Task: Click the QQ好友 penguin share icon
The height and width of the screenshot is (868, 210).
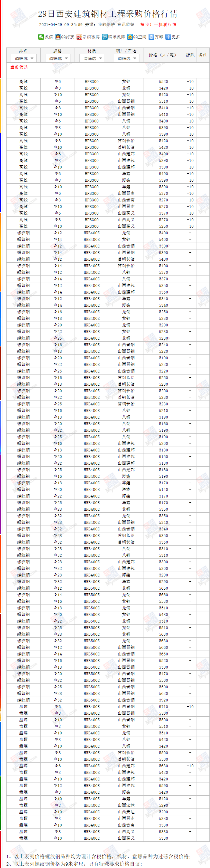Action: pyautogui.click(x=58, y=37)
